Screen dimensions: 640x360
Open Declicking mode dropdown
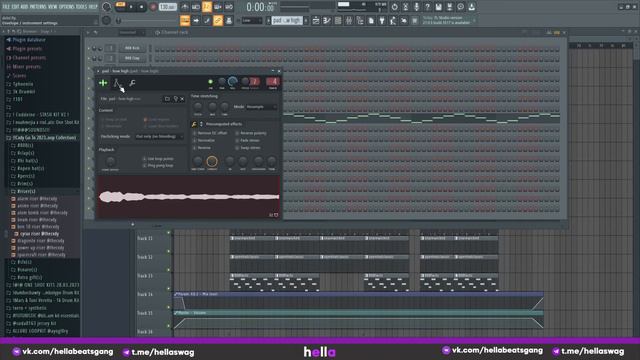click(159, 137)
